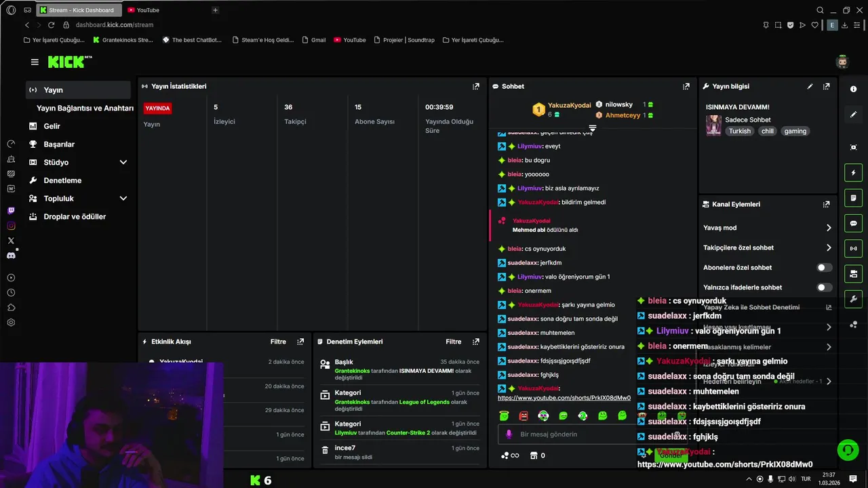Pop out the Kanal Eylemleri panel

pyautogui.click(x=826, y=204)
